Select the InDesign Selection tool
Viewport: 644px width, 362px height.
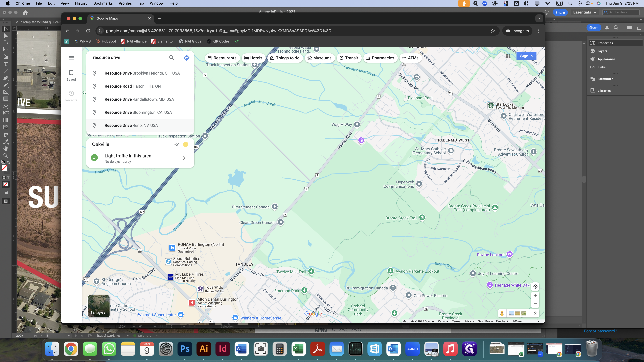point(5,29)
